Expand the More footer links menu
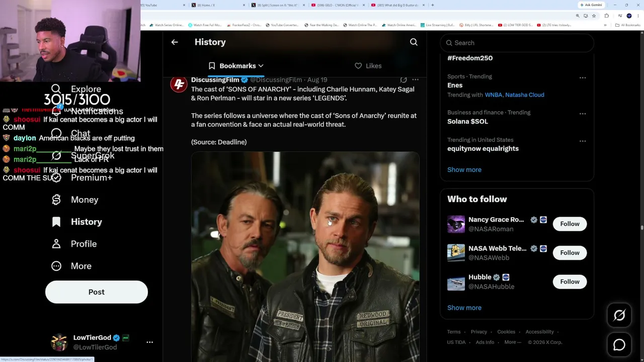The image size is (644, 362). click(x=513, y=342)
